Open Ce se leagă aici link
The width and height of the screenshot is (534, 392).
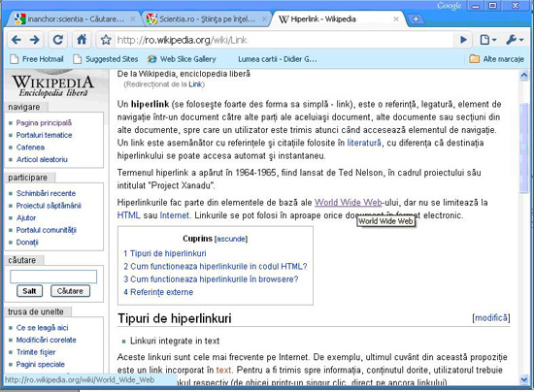42,328
